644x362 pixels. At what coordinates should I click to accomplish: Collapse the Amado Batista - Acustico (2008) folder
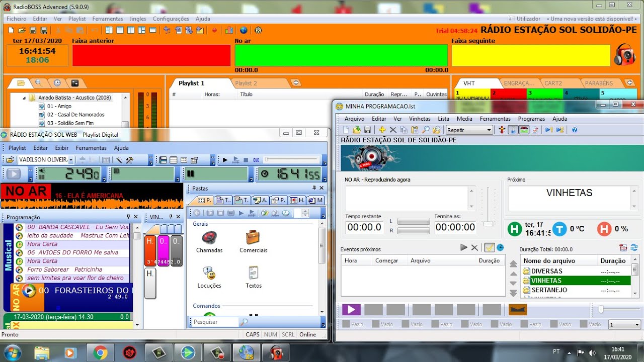(x=24, y=98)
